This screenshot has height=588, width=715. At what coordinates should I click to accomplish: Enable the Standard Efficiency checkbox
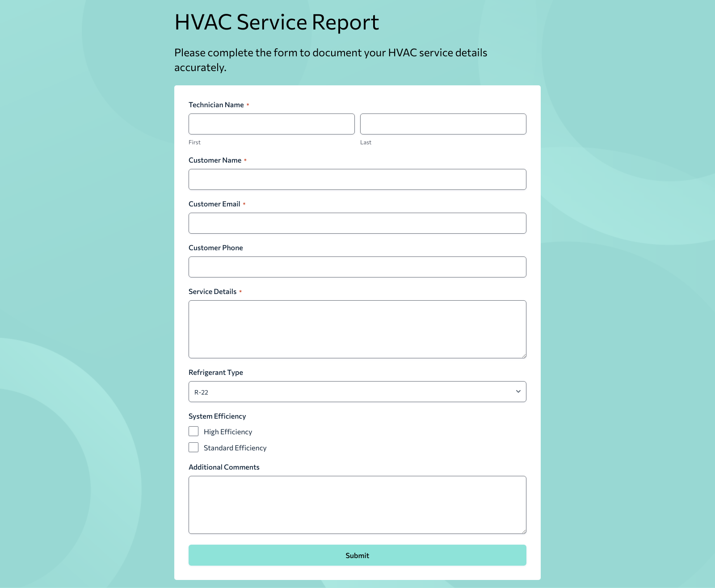point(193,447)
